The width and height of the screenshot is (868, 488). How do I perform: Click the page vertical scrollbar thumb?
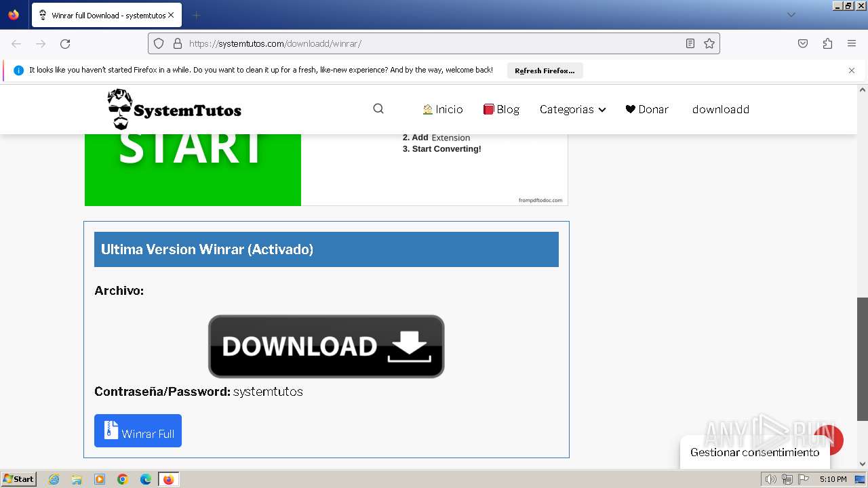pos(863,359)
